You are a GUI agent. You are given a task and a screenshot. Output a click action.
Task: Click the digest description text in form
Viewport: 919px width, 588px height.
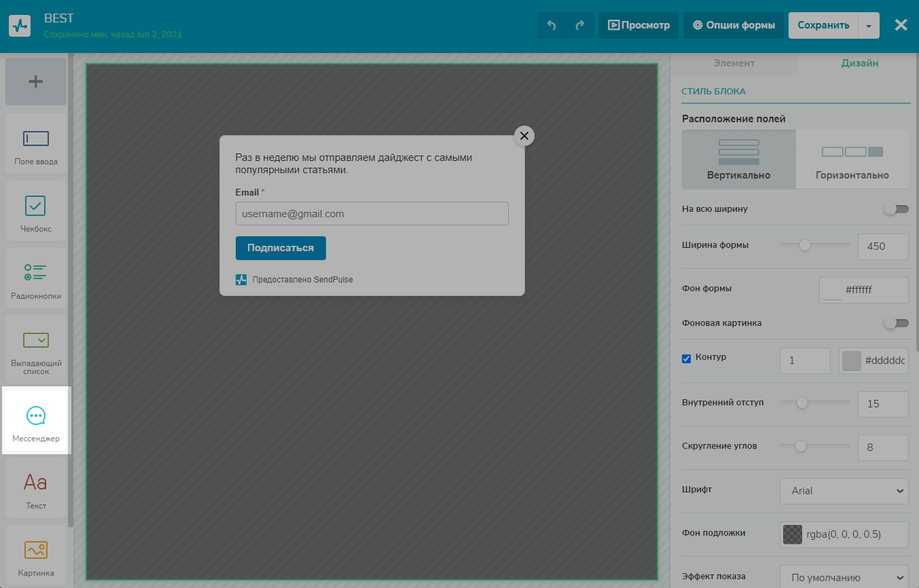point(354,164)
